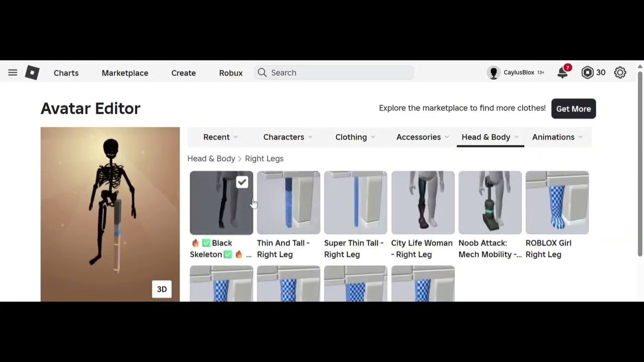The image size is (644, 362).
Task: Click the Black Skeleton item name
Action: tap(221, 248)
